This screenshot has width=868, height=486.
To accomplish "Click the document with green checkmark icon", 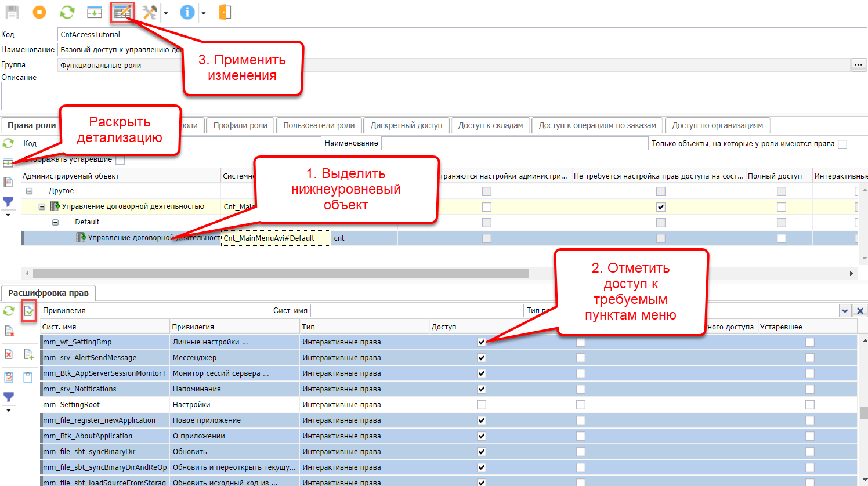I will tap(28, 311).
